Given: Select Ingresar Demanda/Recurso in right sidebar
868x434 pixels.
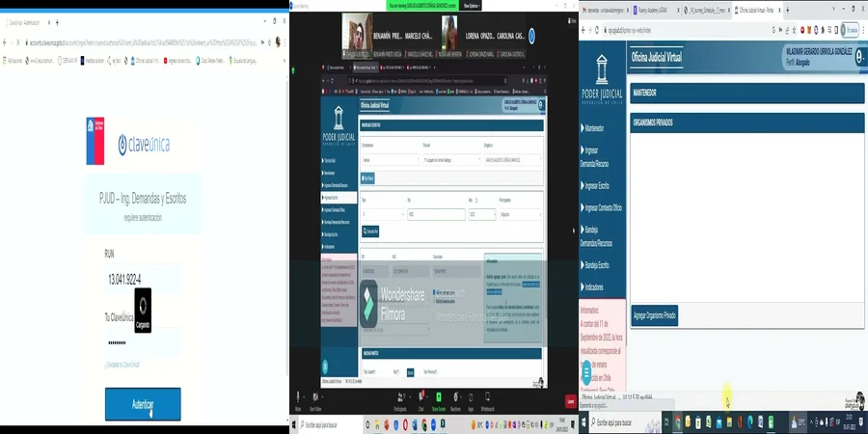Looking at the screenshot, I should click(594, 157).
